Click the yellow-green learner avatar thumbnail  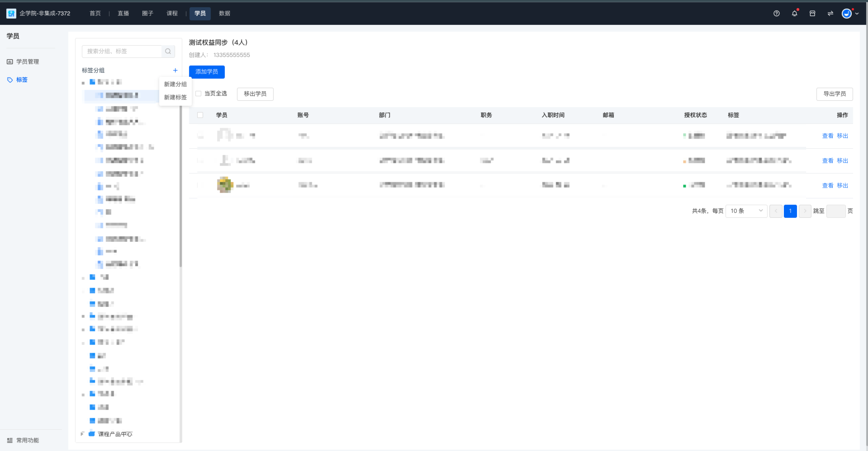(225, 185)
